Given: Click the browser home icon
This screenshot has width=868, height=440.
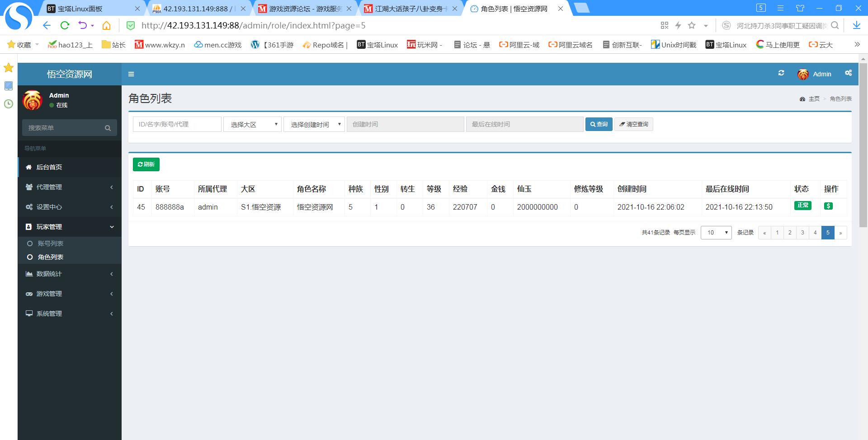Looking at the screenshot, I should coord(106,26).
